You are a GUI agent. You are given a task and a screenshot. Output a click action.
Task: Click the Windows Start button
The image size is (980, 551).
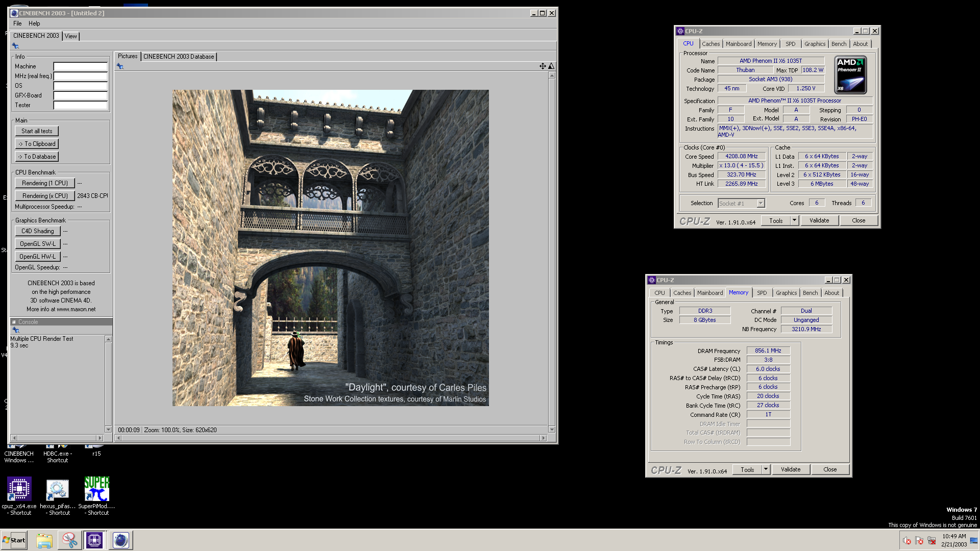click(14, 540)
